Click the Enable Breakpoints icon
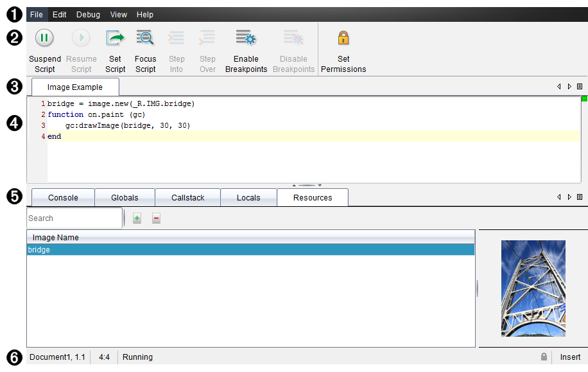 point(246,39)
